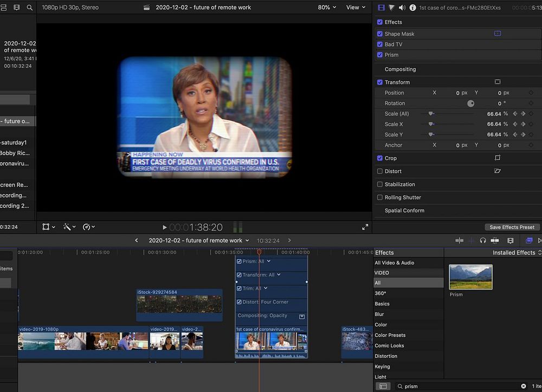Image resolution: width=542 pixels, height=392 pixels.
Task: Click the Save Effects Preset button
Action: 512,227
